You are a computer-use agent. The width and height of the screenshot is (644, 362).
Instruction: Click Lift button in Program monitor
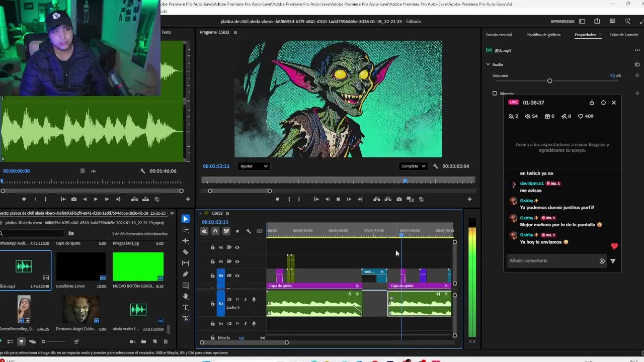[377, 199]
